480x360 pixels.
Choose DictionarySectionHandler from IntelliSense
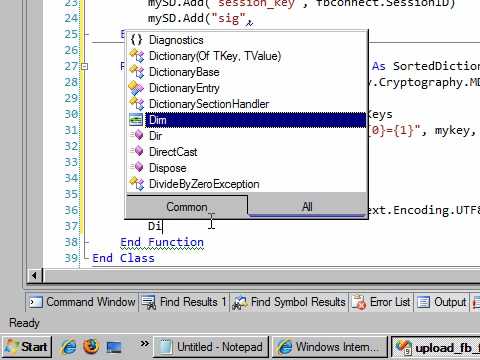point(246,104)
